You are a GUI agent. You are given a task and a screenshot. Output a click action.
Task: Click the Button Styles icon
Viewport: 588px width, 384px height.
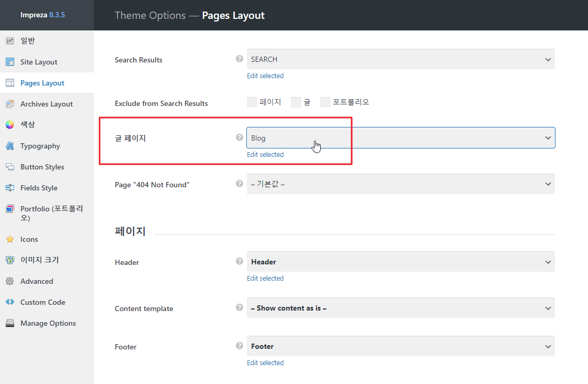point(10,167)
